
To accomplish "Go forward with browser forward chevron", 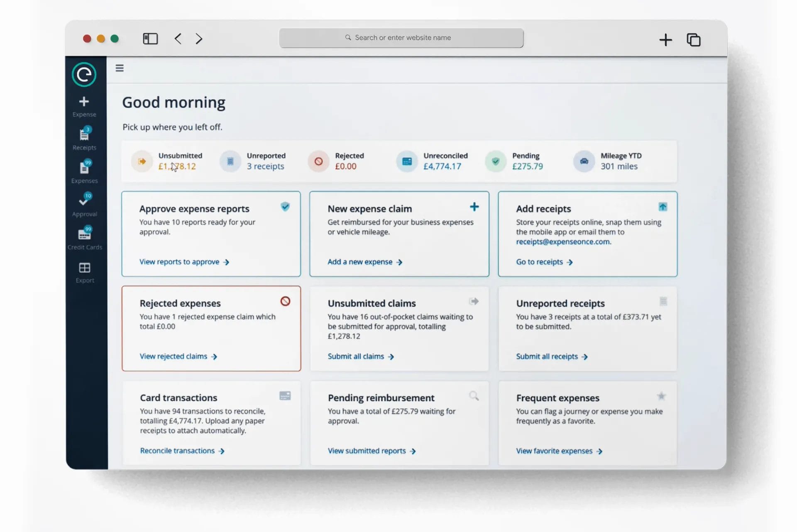I will pyautogui.click(x=199, y=39).
